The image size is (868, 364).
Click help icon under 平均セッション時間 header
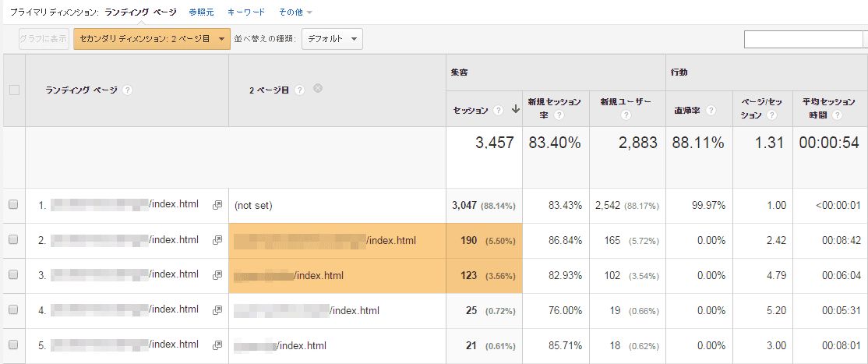pyautogui.click(x=837, y=115)
